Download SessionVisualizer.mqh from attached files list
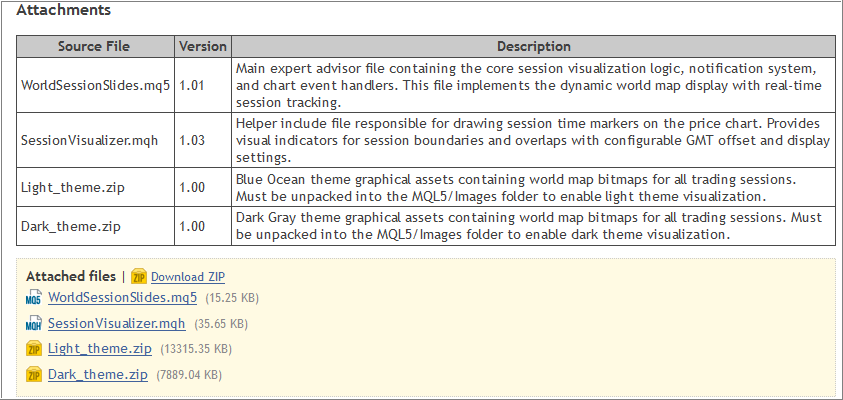Image resolution: width=843 pixels, height=400 pixels. [x=116, y=324]
